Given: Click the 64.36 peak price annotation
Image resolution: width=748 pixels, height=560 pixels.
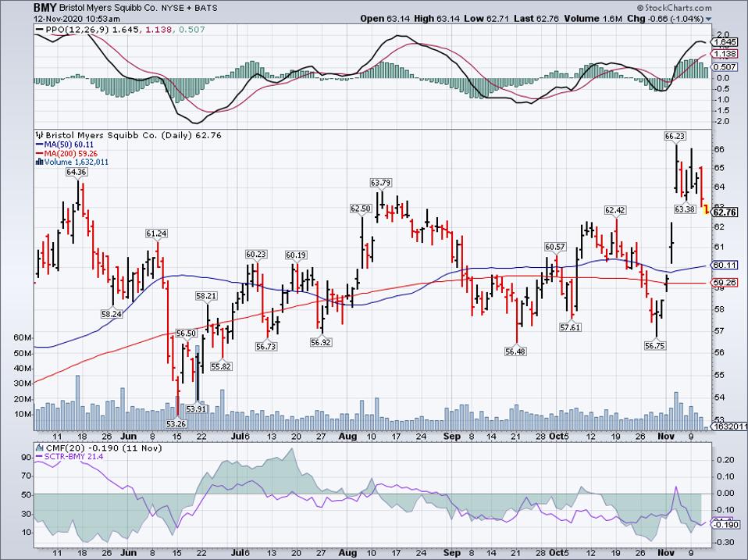Looking at the screenshot, I should (77, 172).
